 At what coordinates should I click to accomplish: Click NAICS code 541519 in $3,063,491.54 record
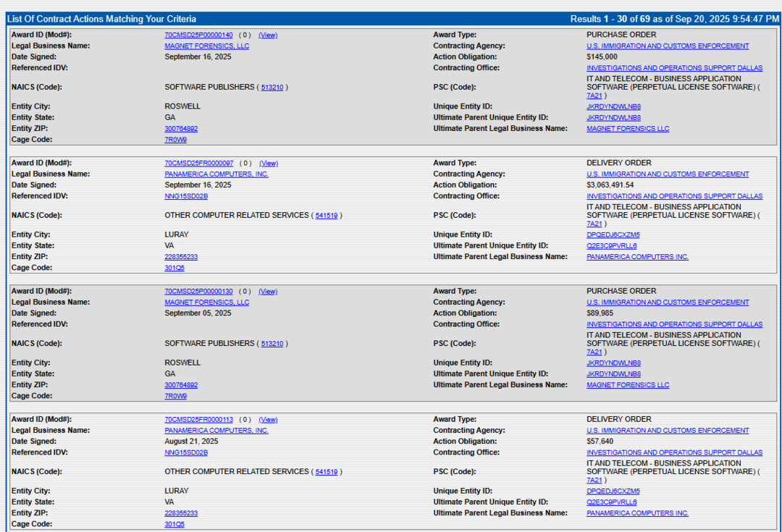coord(327,216)
